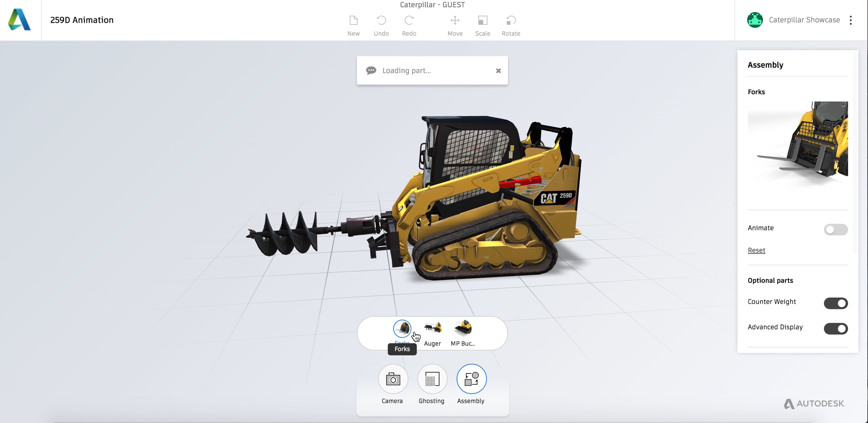The width and height of the screenshot is (868, 423).
Task: Select the Scale tool
Action: 483,25
